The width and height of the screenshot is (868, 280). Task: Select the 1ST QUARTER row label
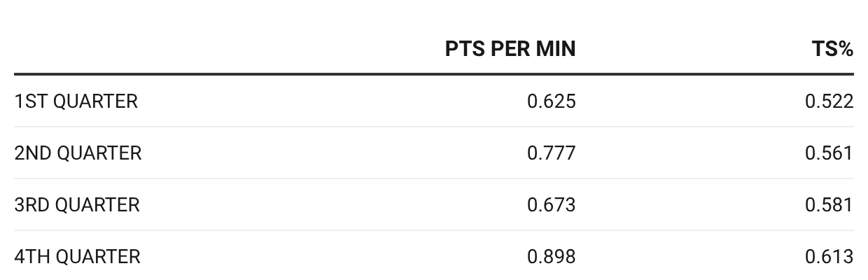coord(76,101)
